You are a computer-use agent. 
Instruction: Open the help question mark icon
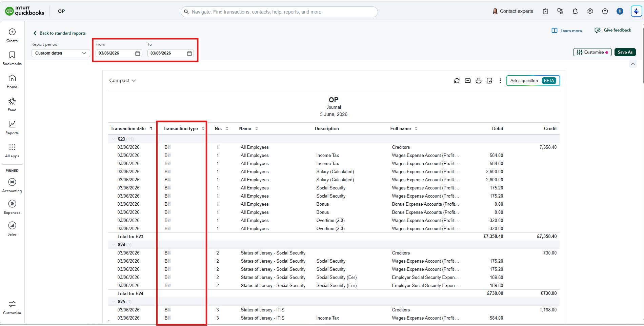[605, 11]
